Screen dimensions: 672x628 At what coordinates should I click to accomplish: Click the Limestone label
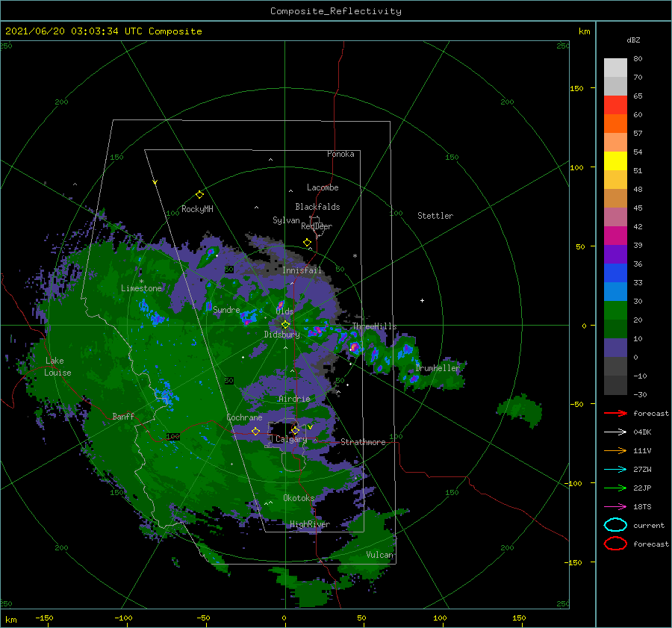[x=141, y=288]
